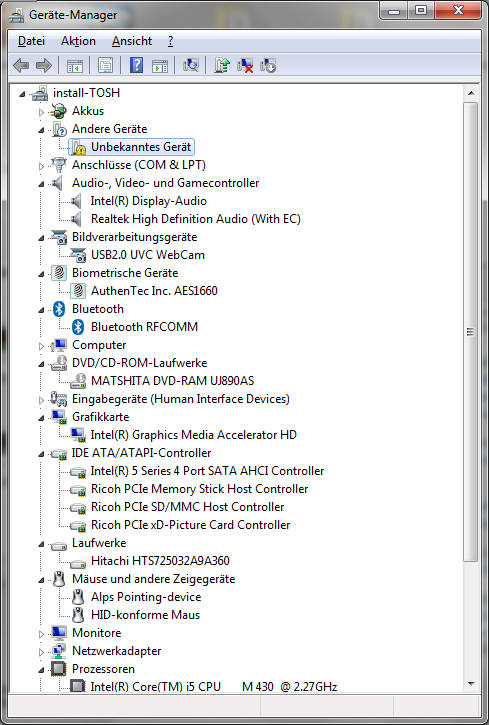Expand the Akkus category
Viewport: 489px width, 725px height.
(41, 112)
